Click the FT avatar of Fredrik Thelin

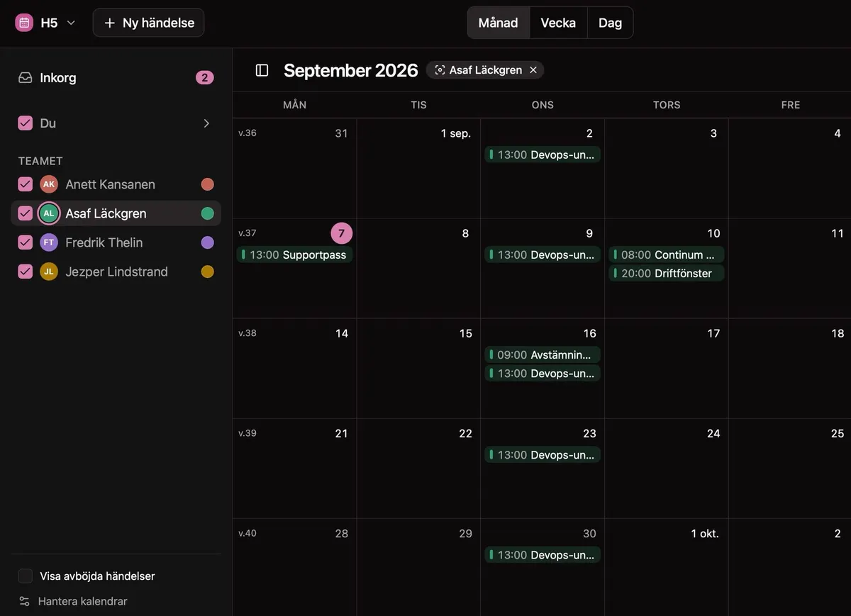point(49,242)
